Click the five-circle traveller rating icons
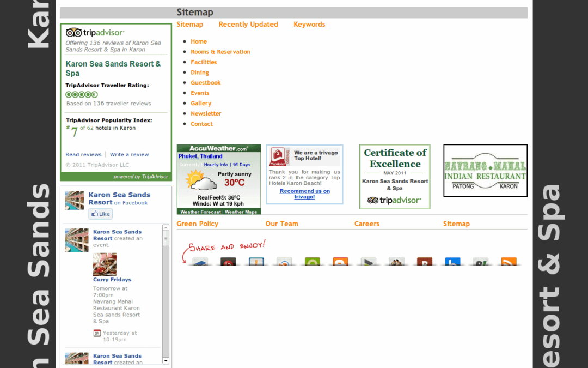The image size is (588, 368). [82, 95]
